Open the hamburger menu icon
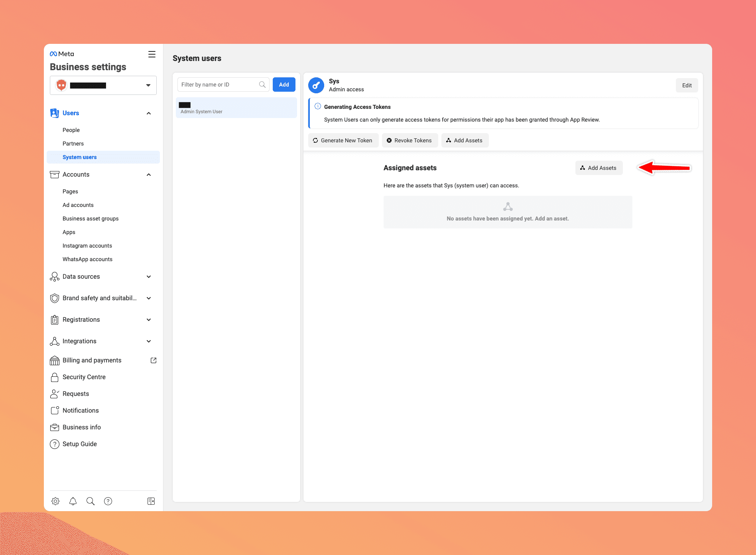756x555 pixels. tap(152, 54)
